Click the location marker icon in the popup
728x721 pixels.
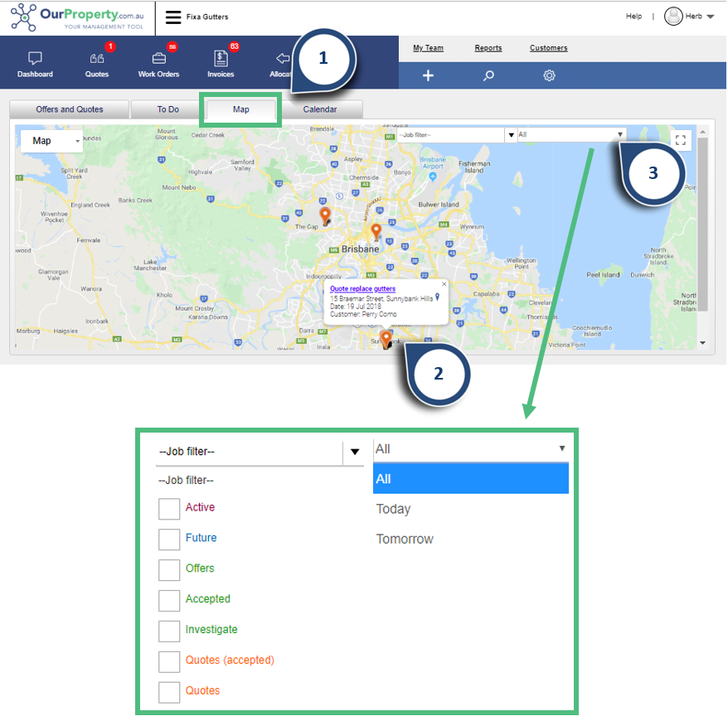pos(437,297)
